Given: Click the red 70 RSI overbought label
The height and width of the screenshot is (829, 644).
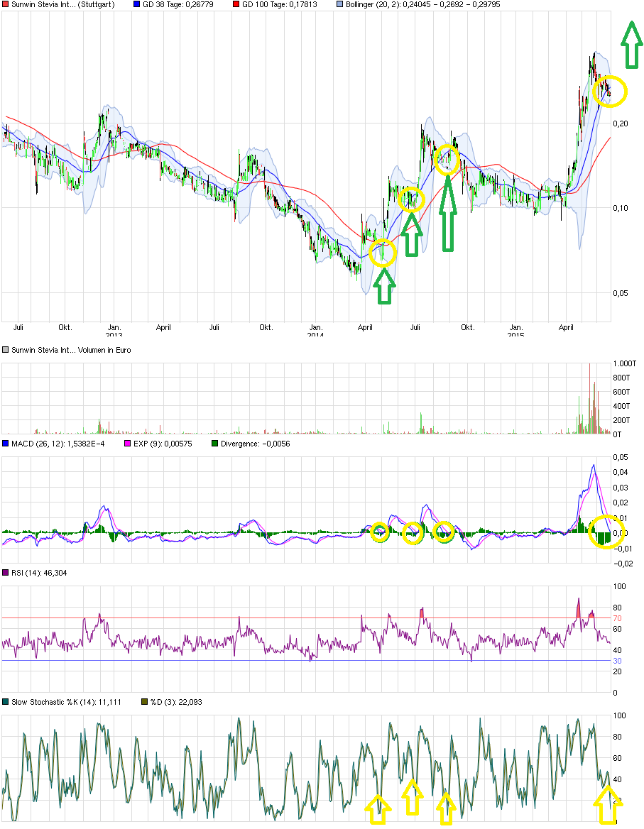Looking at the screenshot, I should tap(617, 618).
